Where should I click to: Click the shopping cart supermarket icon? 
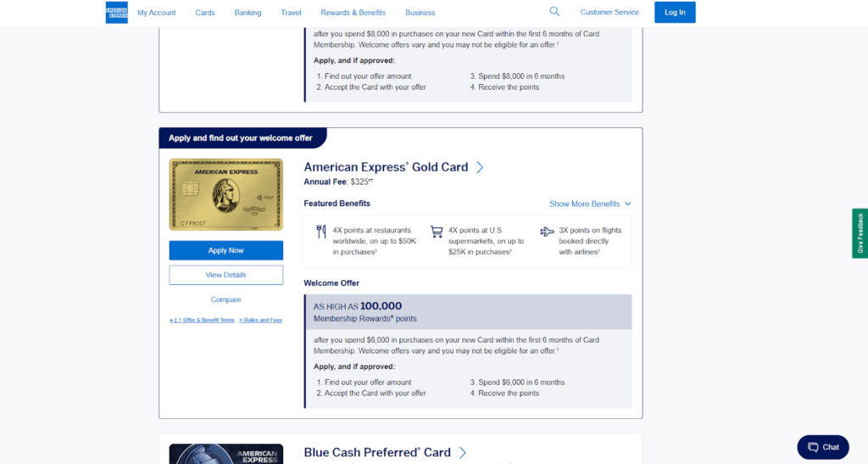(437, 231)
